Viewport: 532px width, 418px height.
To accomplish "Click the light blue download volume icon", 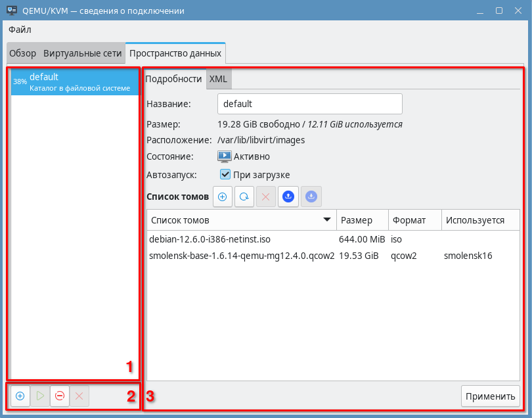I will [311, 197].
